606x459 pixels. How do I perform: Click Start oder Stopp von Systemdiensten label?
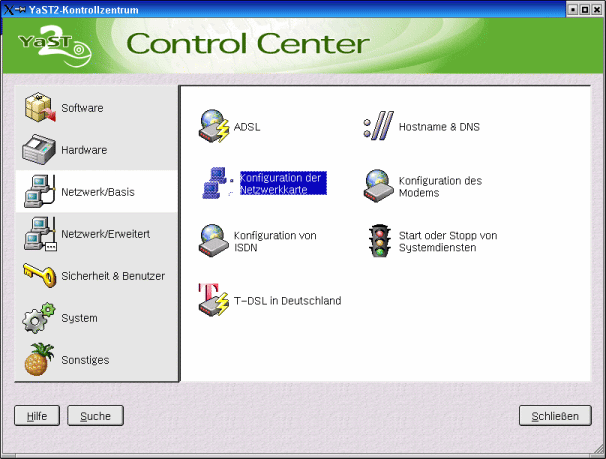point(448,241)
